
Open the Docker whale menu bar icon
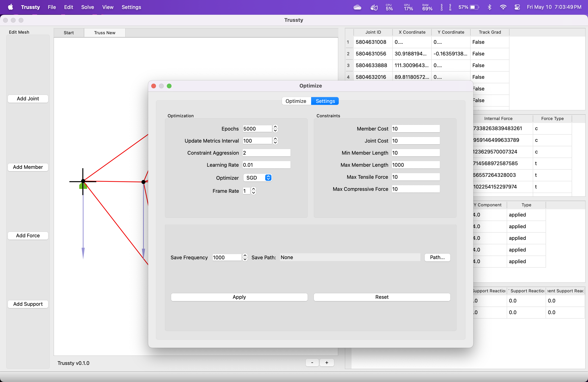374,7
